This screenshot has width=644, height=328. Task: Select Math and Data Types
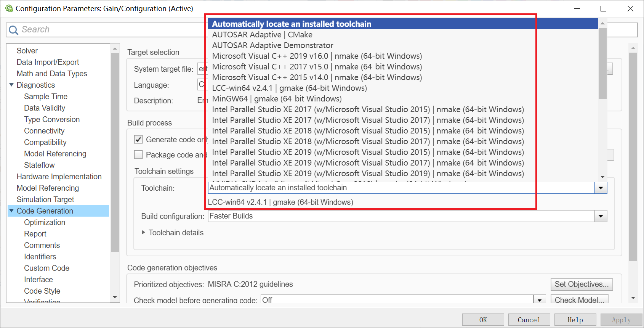point(52,74)
